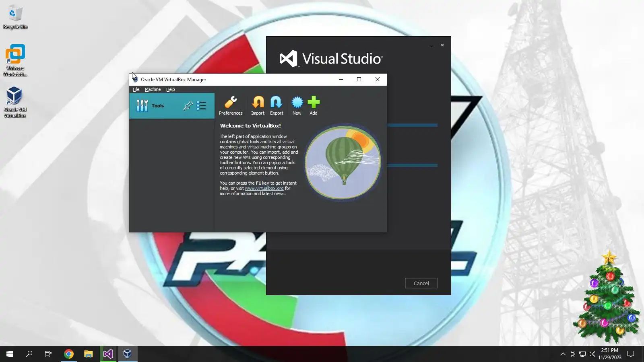Select the Recycle Bin desktop icon
644x362 pixels.
15,17
